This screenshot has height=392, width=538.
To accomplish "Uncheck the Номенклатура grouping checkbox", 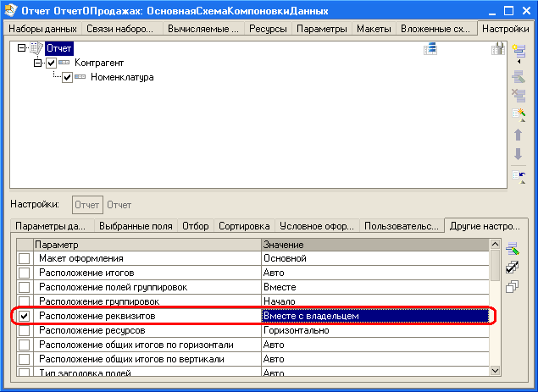I will [x=68, y=78].
